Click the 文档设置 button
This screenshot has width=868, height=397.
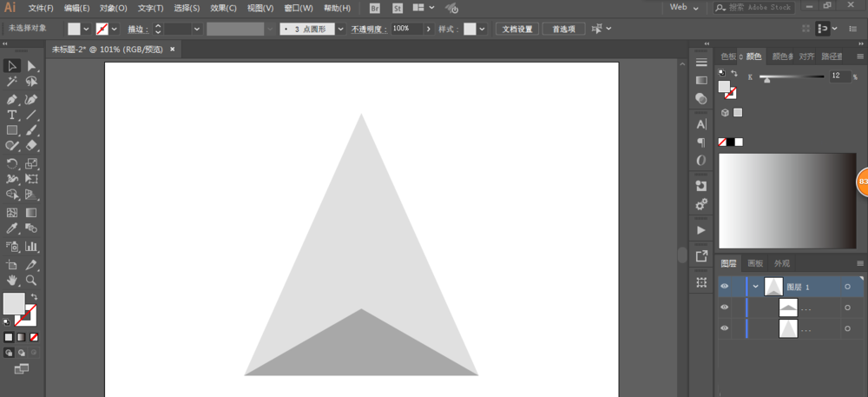tap(518, 29)
